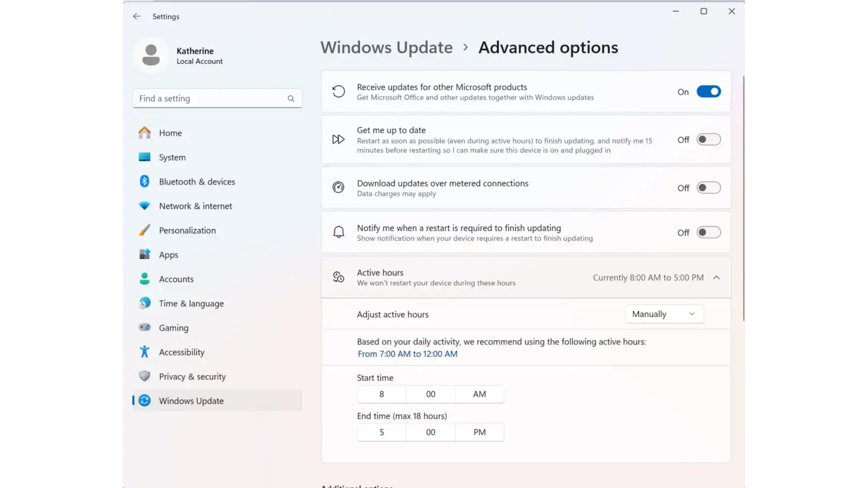868x488 pixels.
Task: Select the Network & internet icon
Action: click(x=144, y=206)
